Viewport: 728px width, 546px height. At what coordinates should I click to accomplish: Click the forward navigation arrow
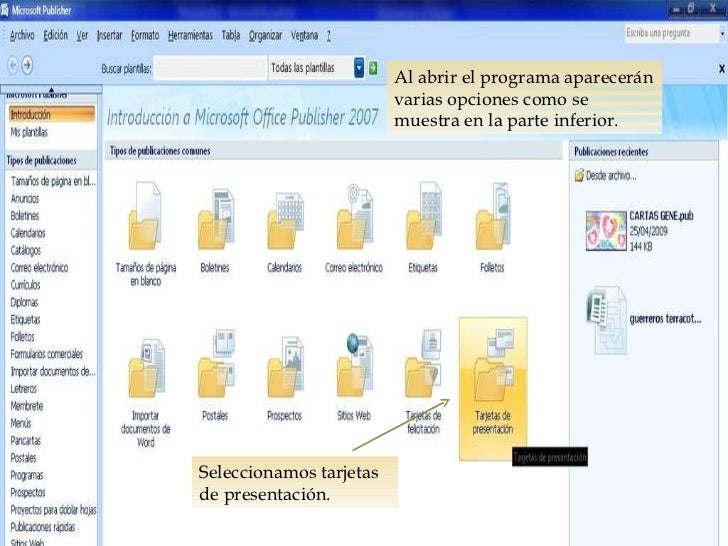click(x=27, y=65)
